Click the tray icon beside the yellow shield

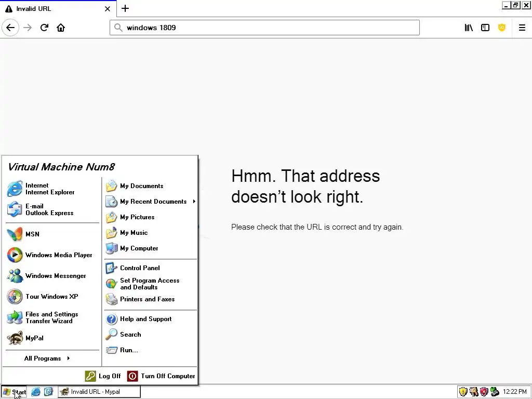[x=474, y=392]
